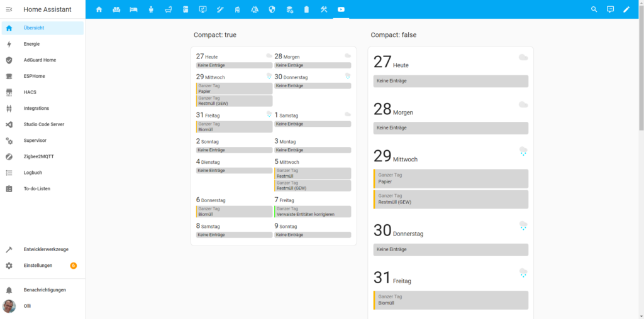Go to Zigbee2MQTT panel
This screenshot has height=319, width=644.
pyautogui.click(x=39, y=156)
